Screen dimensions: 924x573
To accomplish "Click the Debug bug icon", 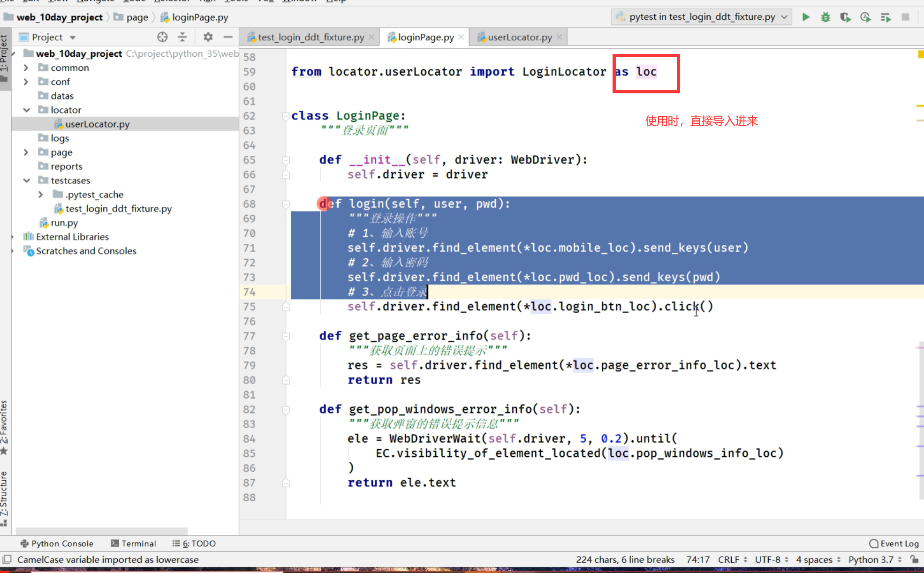I will click(x=826, y=17).
